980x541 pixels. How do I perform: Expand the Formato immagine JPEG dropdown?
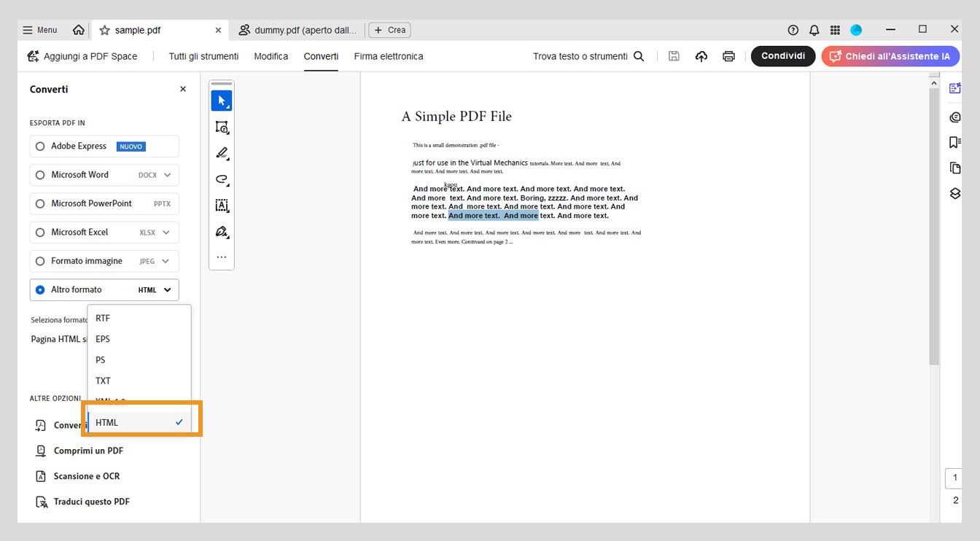(166, 260)
